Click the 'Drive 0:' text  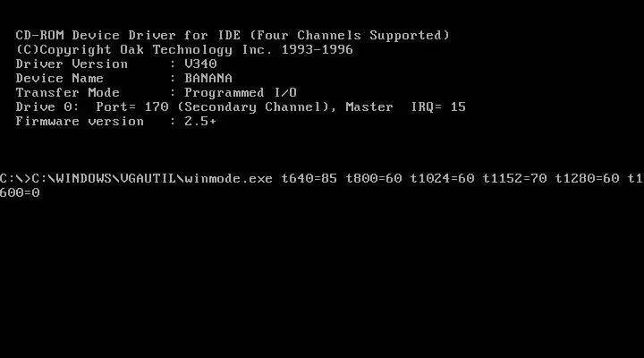[47, 107]
